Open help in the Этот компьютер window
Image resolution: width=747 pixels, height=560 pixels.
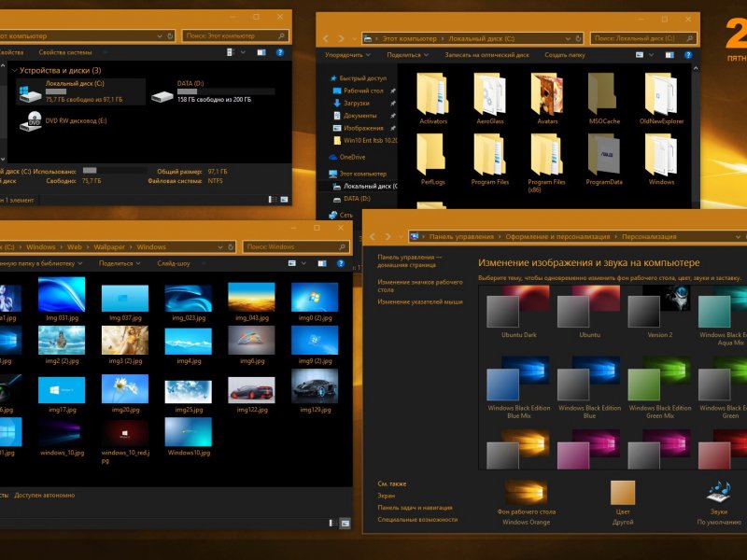(280, 52)
